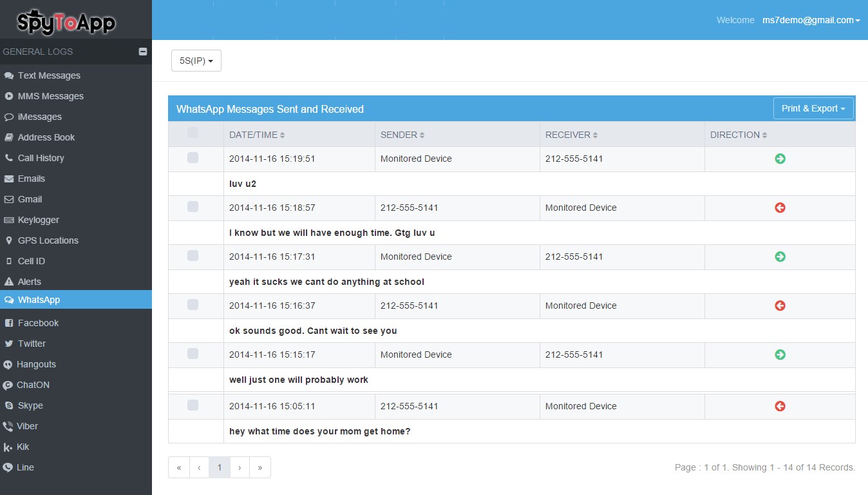Click the ChatON icon in sidebar

click(8, 385)
